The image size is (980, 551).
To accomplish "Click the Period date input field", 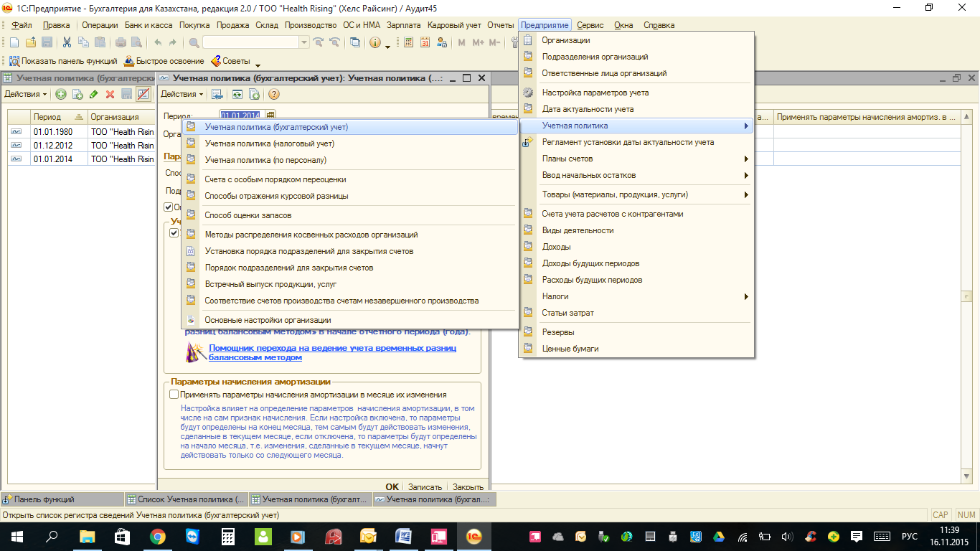I will tap(242, 115).
